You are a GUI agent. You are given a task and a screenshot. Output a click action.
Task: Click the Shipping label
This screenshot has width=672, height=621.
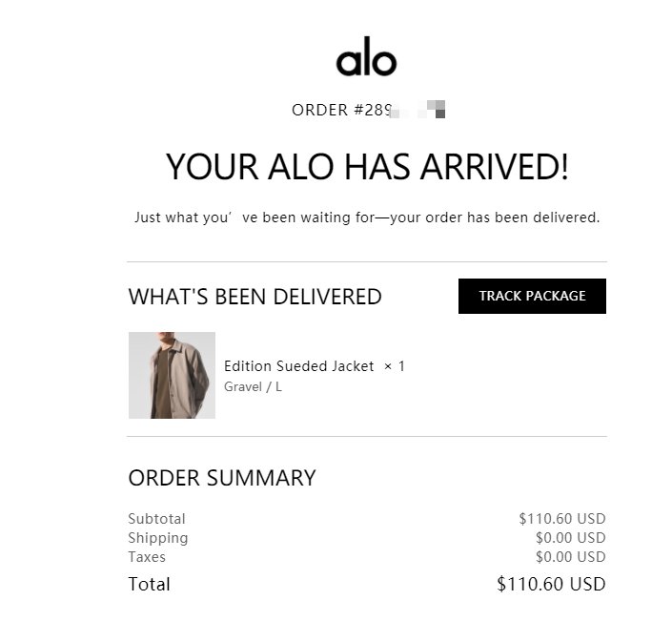tap(157, 538)
